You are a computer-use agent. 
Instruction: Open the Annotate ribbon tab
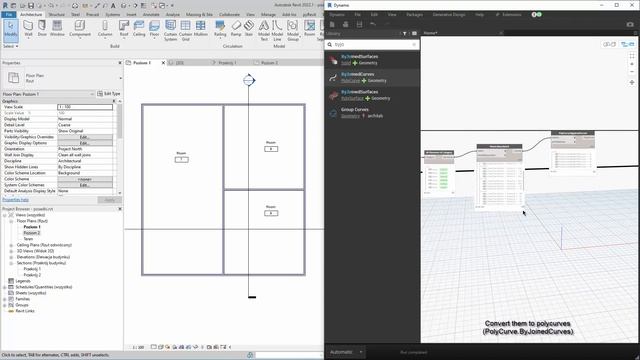point(151,14)
